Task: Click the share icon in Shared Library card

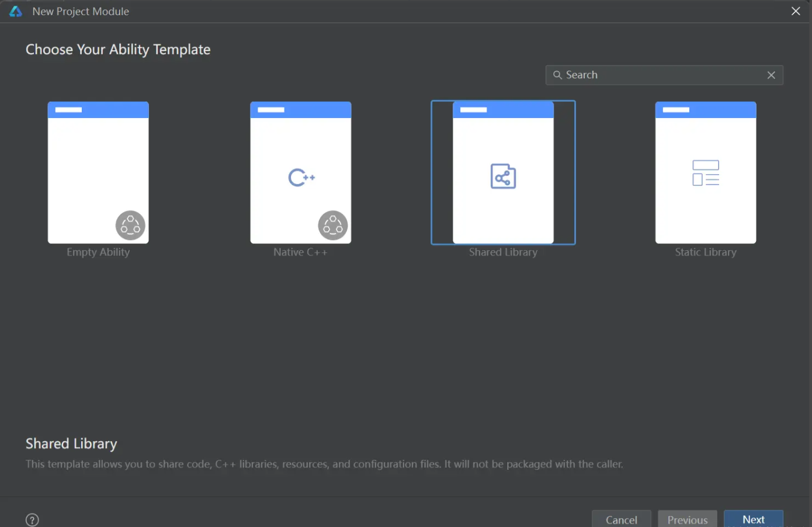Action: 503,176
